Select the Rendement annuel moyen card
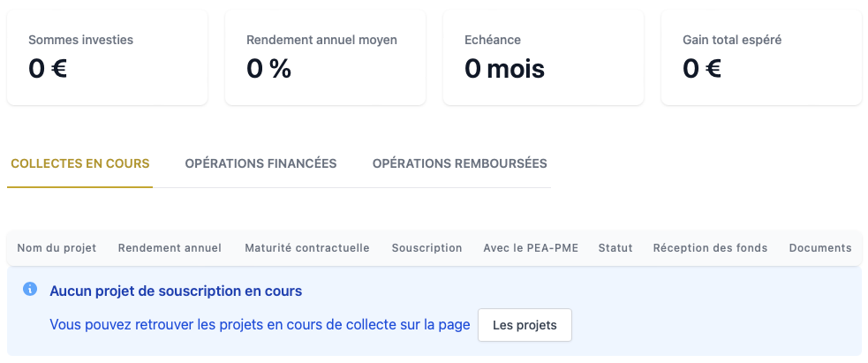The image size is (868, 363). click(x=325, y=57)
